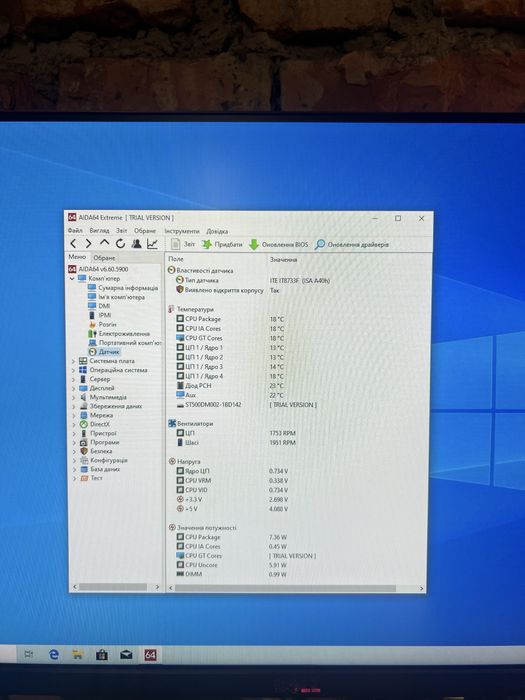
Task: Select Портативний комп'ютер tree item
Action: (125, 343)
